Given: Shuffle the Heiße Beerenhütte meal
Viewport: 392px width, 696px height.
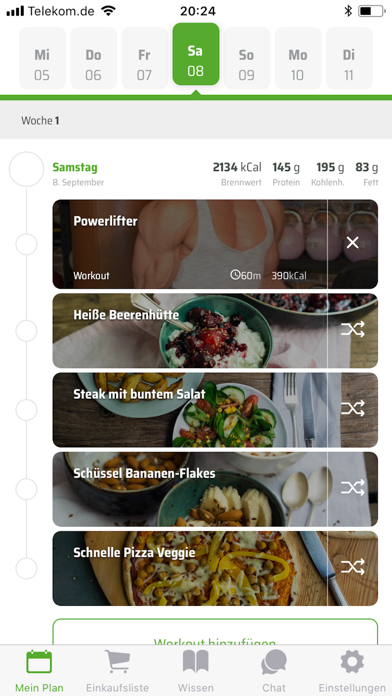Looking at the screenshot, I should 352,329.
